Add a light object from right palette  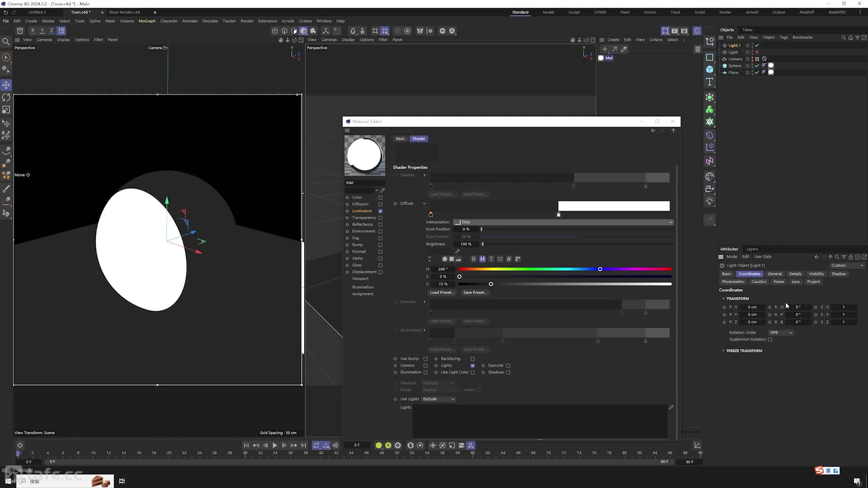click(x=710, y=202)
